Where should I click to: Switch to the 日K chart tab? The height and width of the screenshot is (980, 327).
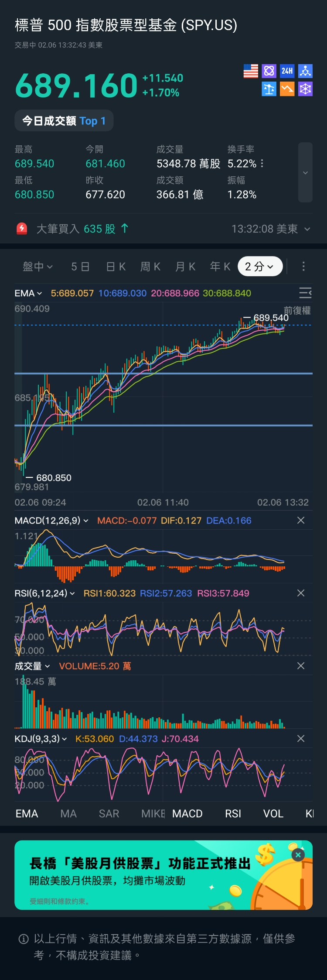[116, 266]
